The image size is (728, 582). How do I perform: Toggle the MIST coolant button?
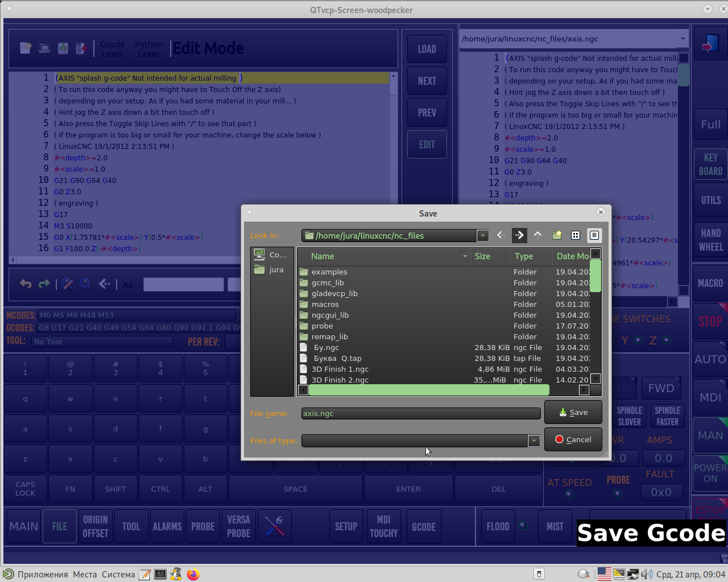click(555, 526)
